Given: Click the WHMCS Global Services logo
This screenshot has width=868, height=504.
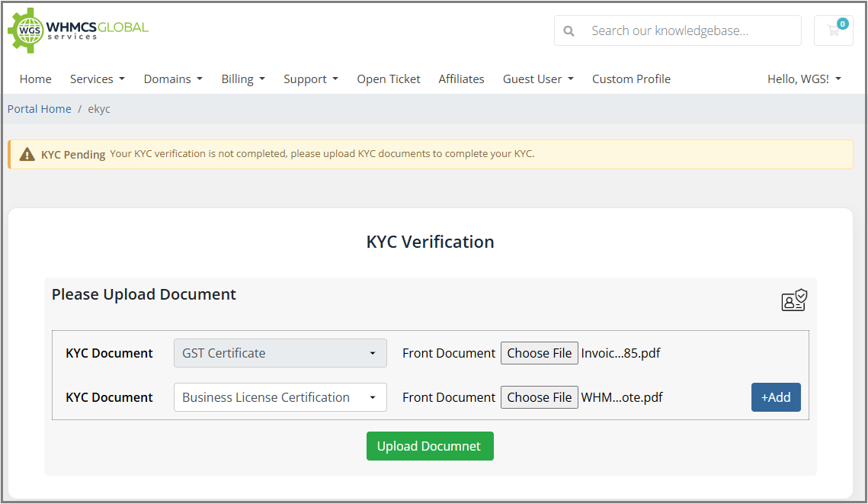Looking at the screenshot, I should [x=78, y=30].
